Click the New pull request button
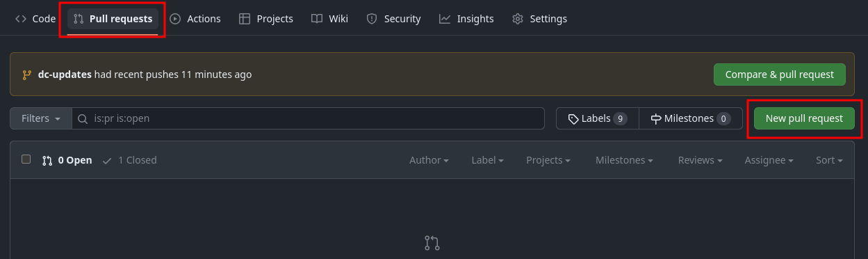This screenshot has height=259, width=868. tap(804, 118)
